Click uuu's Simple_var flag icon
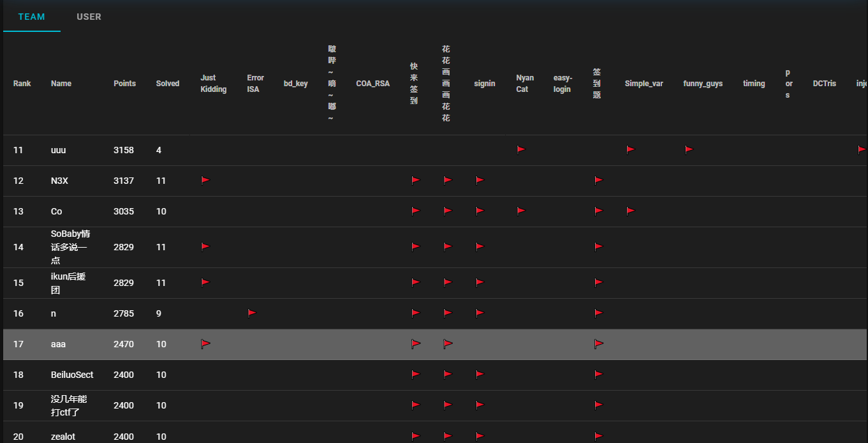Viewport: 868px width, 443px height. 630,149
